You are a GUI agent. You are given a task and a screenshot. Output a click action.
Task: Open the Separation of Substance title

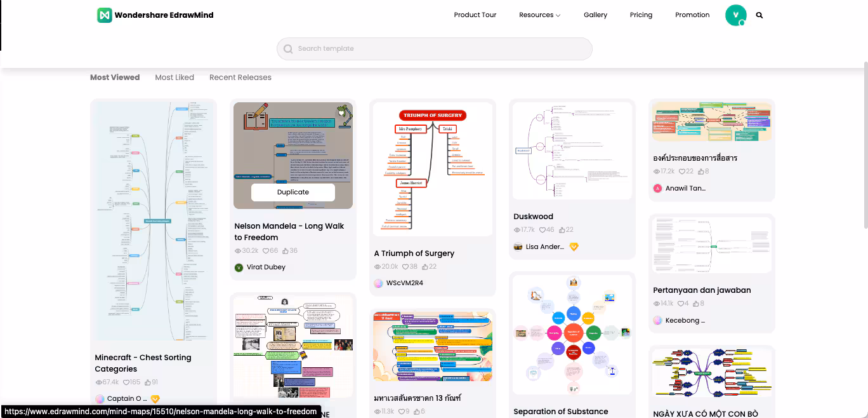click(x=561, y=412)
